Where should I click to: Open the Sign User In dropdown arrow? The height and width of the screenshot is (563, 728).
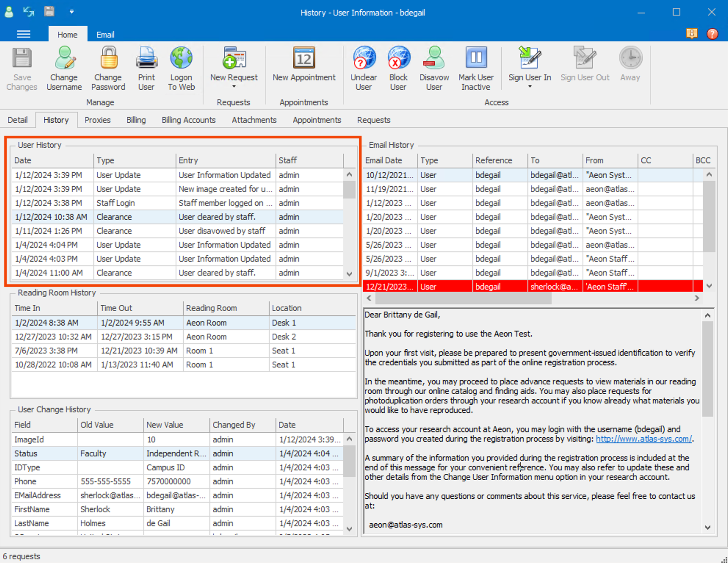coord(529,87)
